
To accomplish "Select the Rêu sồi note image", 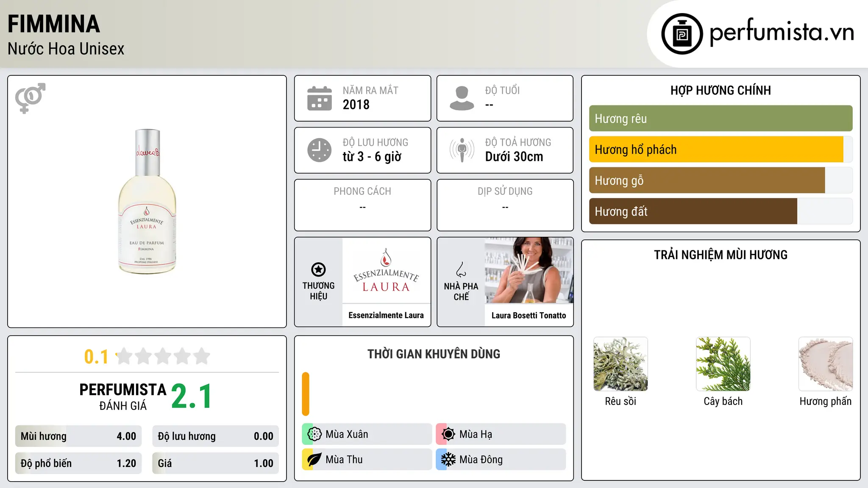I will (x=620, y=364).
